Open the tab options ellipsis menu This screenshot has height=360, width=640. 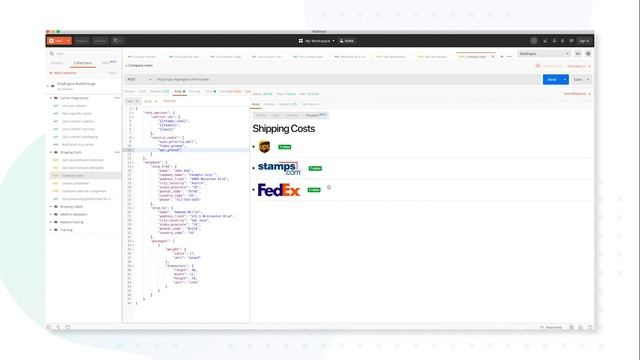click(509, 56)
